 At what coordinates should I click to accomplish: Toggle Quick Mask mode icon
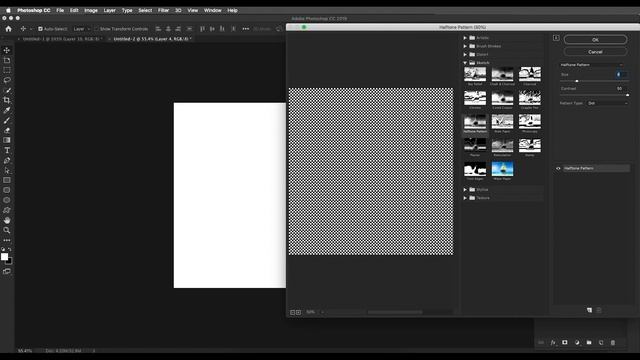(x=7, y=271)
